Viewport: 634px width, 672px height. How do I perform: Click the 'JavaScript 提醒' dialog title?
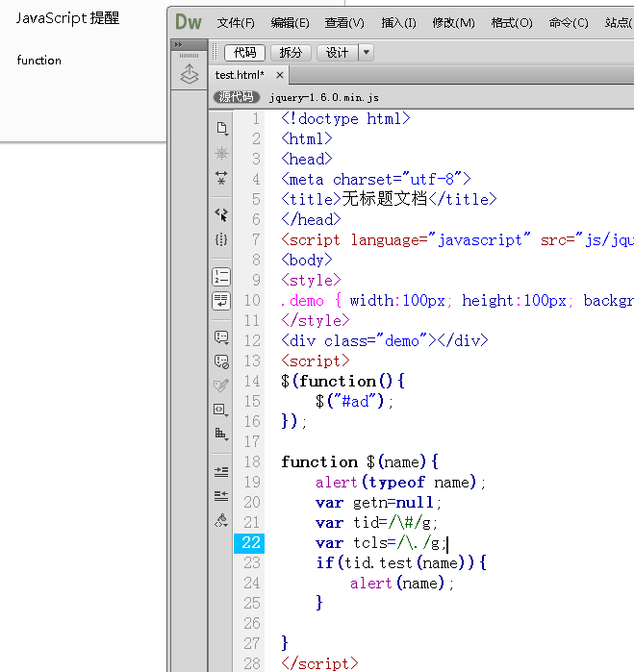[x=67, y=18]
